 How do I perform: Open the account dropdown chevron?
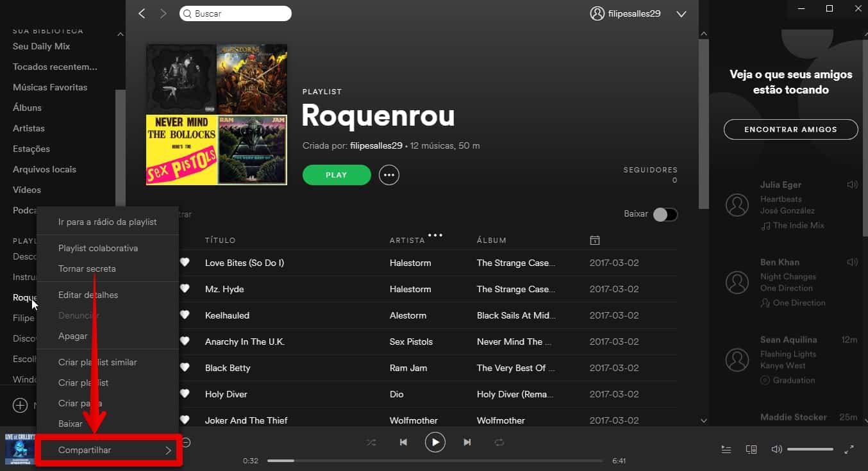tap(681, 13)
